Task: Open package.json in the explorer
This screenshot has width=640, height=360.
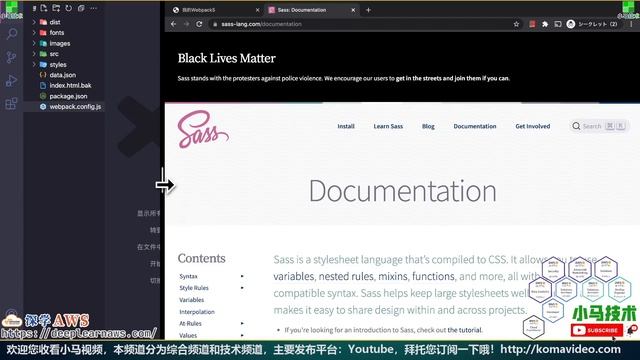Action: tap(68, 96)
